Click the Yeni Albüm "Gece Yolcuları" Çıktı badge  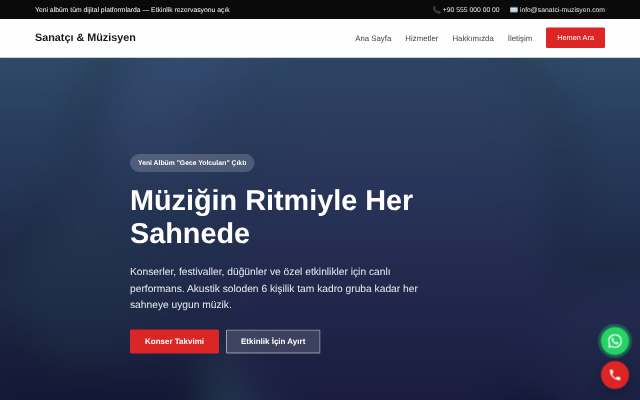click(192, 163)
